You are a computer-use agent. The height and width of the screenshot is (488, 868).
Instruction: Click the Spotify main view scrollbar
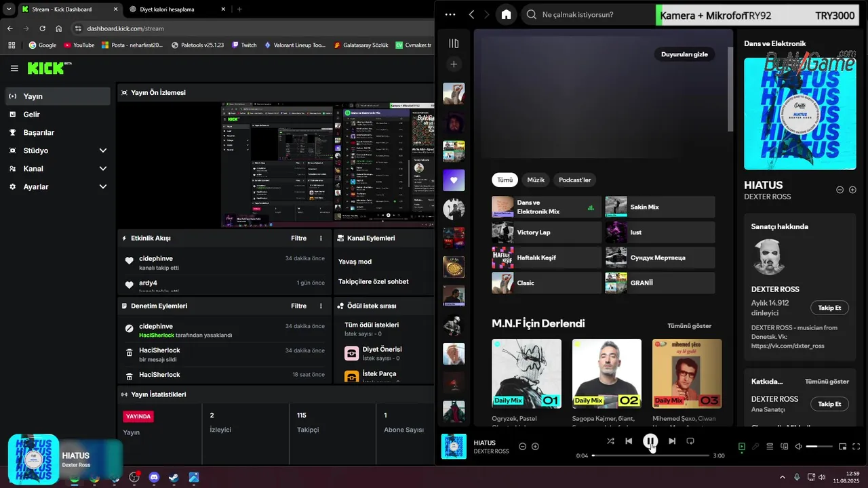pyautogui.click(x=730, y=89)
